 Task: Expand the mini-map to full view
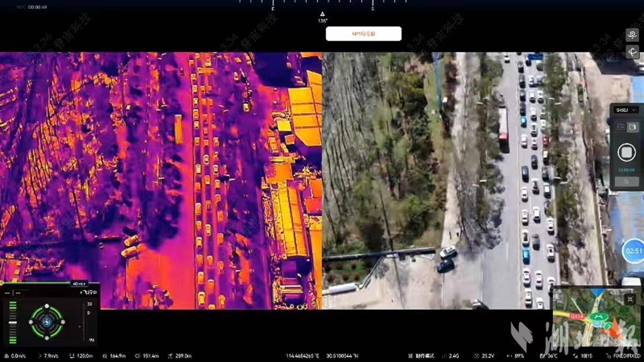point(630,299)
